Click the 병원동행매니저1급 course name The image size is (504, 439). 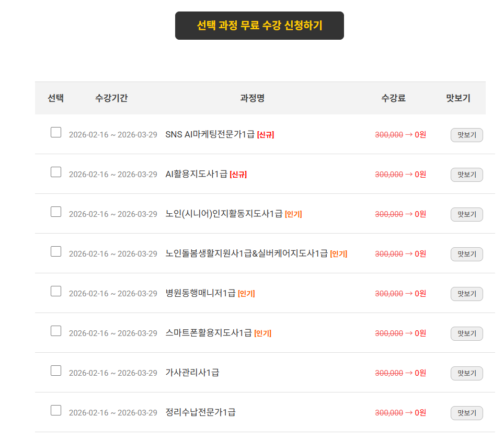pyautogui.click(x=200, y=294)
